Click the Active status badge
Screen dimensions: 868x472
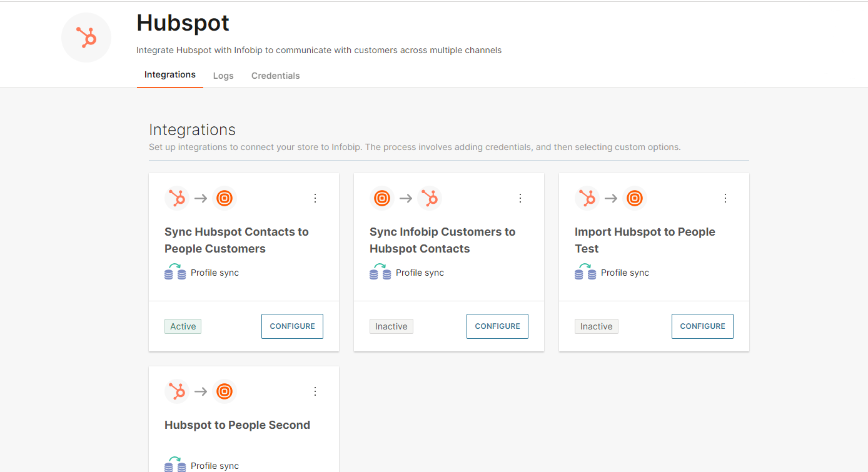tap(183, 326)
